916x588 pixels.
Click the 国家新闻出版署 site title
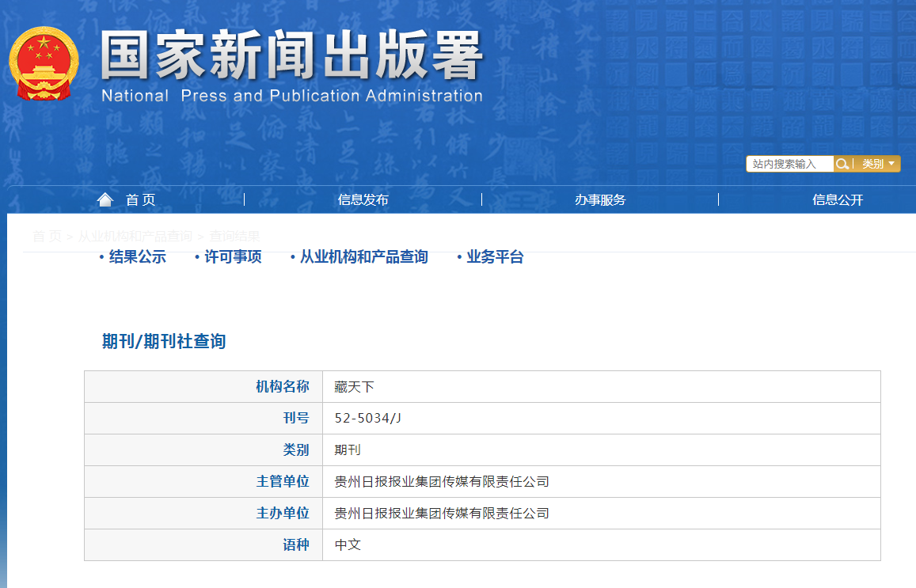pos(291,57)
